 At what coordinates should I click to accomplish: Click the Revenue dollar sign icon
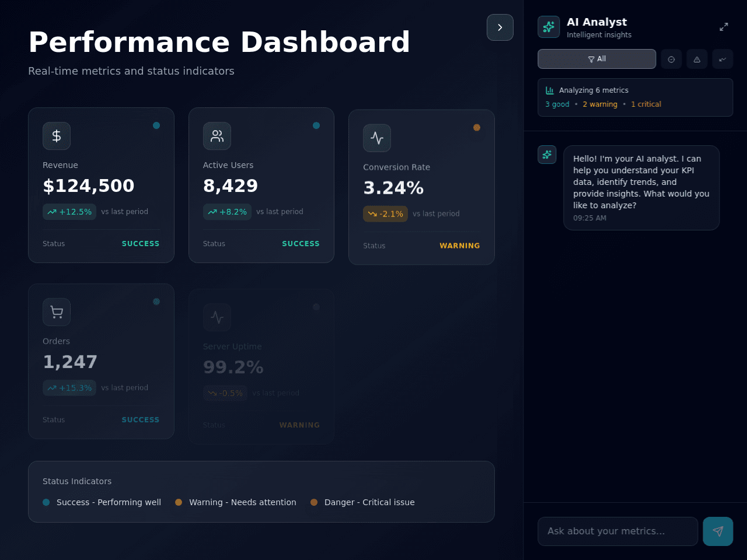click(57, 136)
